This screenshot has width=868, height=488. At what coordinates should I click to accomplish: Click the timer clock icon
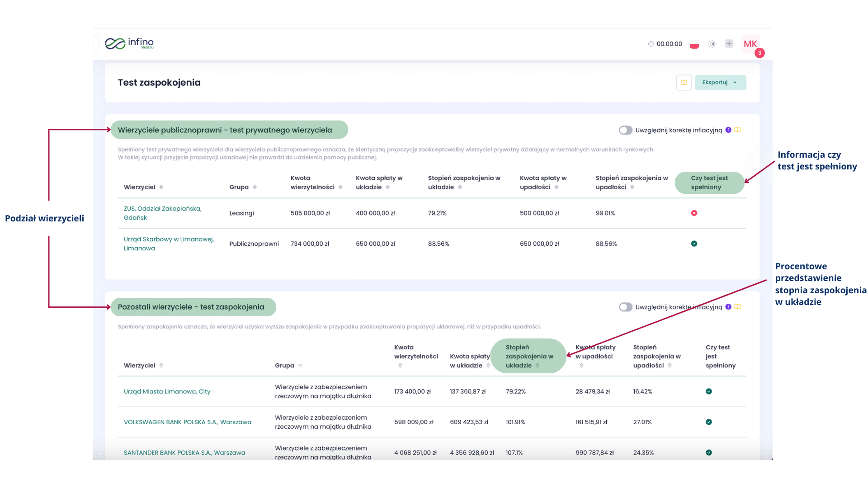coord(651,44)
